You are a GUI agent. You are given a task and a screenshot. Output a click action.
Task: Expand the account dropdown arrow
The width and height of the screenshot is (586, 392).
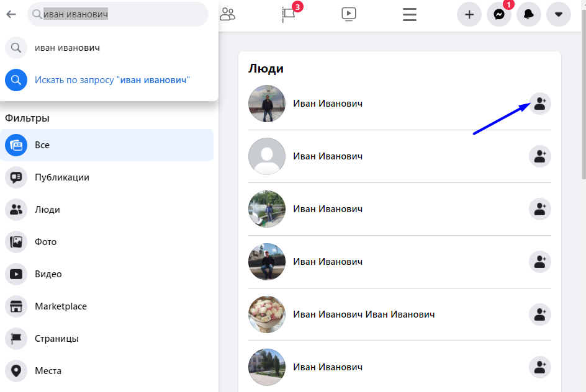tap(558, 14)
